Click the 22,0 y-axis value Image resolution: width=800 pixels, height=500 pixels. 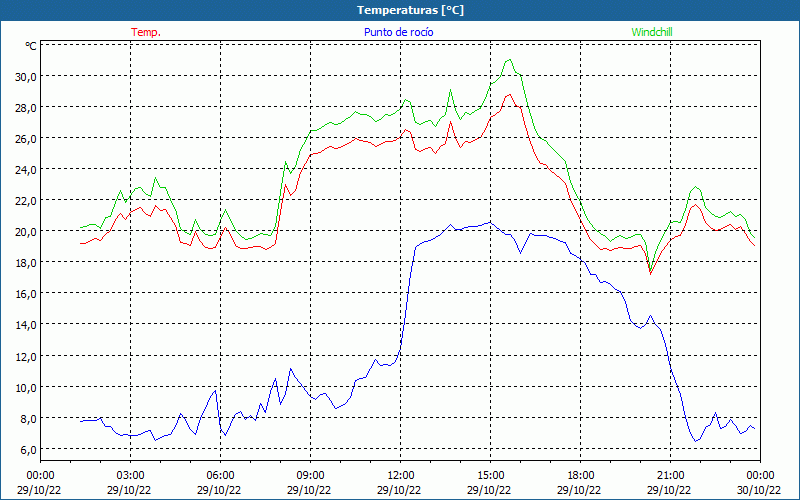point(26,201)
